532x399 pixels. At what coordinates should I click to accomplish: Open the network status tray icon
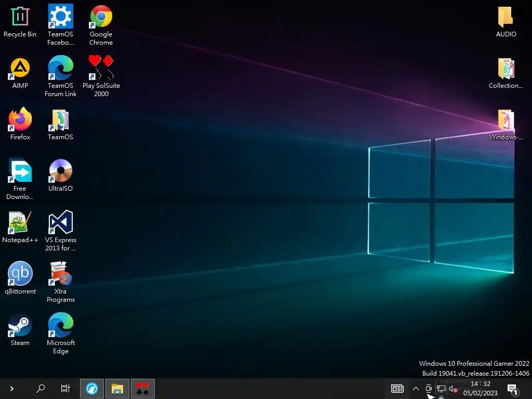441,389
